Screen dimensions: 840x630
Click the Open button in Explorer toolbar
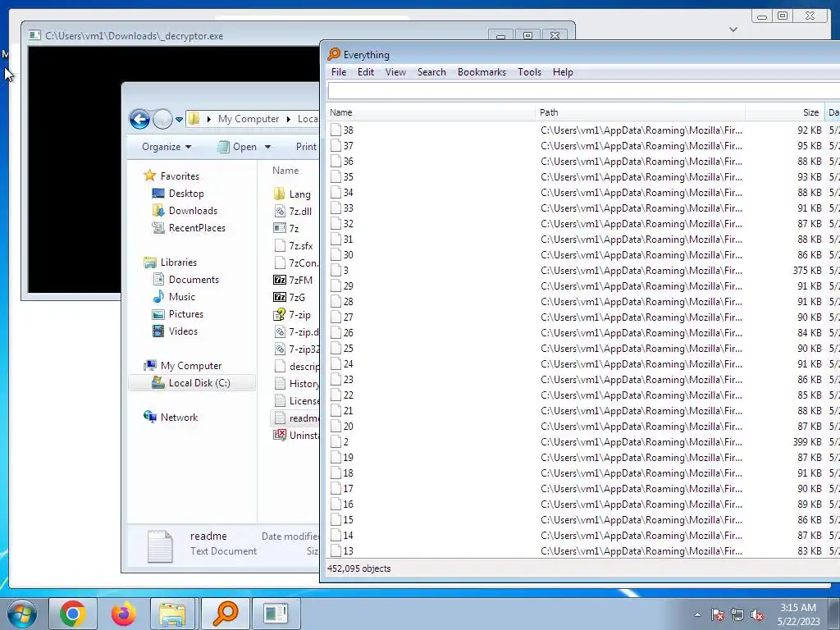pyautogui.click(x=238, y=147)
